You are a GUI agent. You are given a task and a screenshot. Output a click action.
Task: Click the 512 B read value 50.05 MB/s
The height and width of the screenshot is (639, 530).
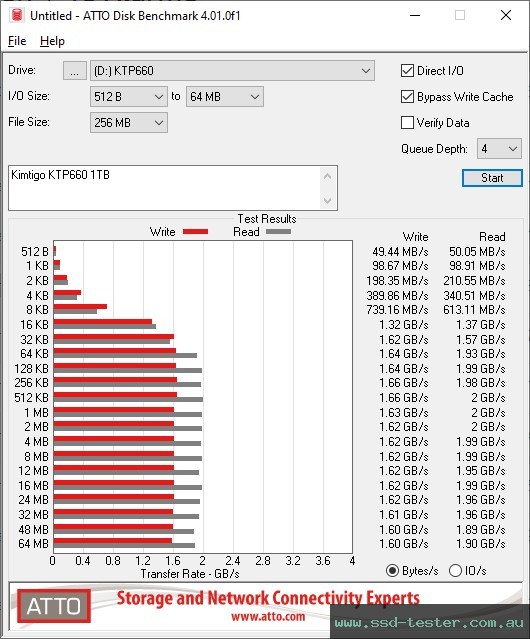coord(477,252)
